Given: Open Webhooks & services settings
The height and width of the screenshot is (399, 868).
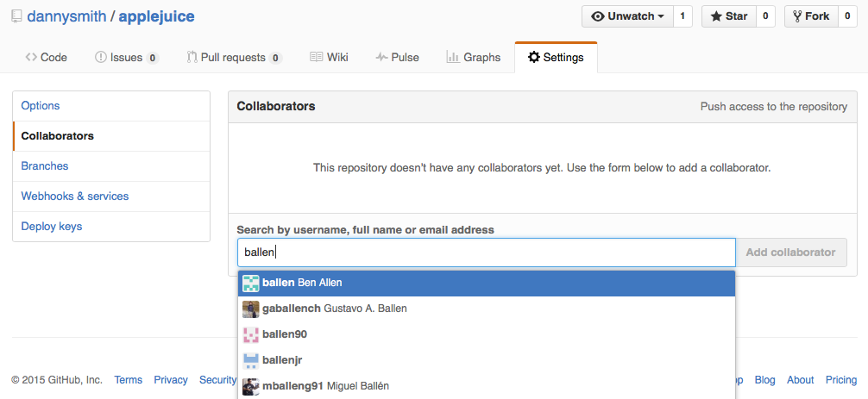Looking at the screenshot, I should [75, 196].
